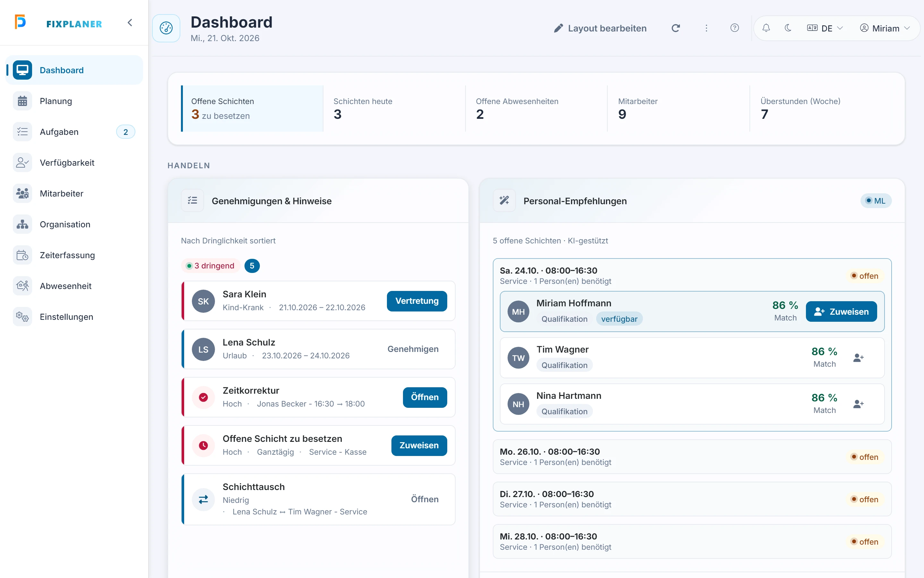Click the ML badge in Personal-Empfehlungen
The width and height of the screenshot is (924, 578).
pyautogui.click(x=876, y=201)
